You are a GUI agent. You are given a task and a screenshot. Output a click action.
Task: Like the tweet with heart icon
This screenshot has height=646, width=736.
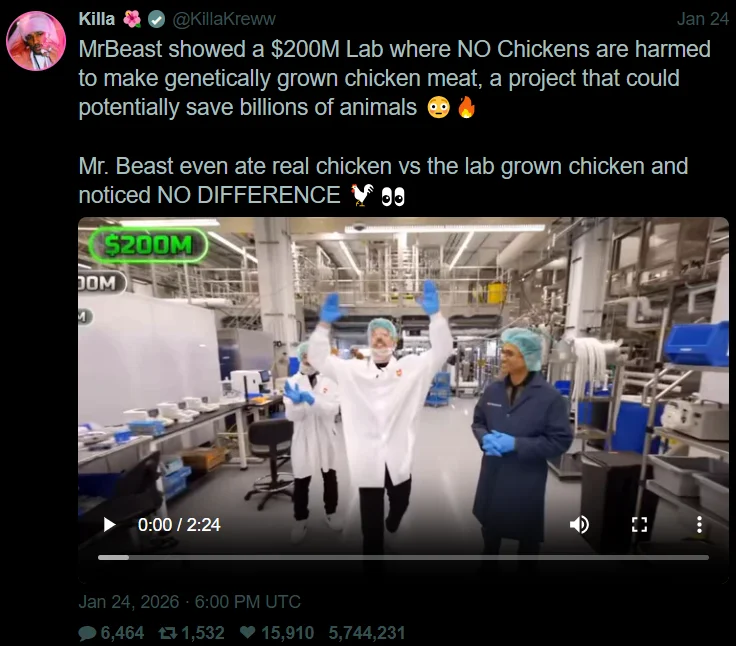247,633
